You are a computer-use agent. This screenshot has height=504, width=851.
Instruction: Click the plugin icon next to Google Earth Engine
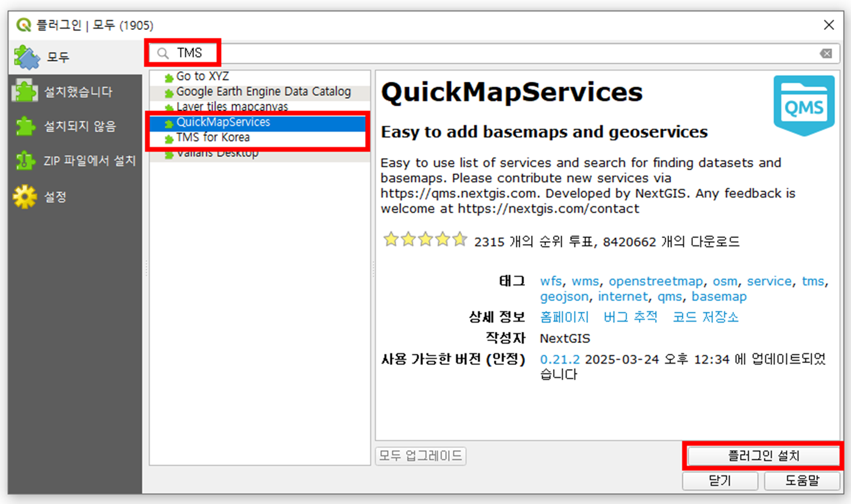(169, 93)
